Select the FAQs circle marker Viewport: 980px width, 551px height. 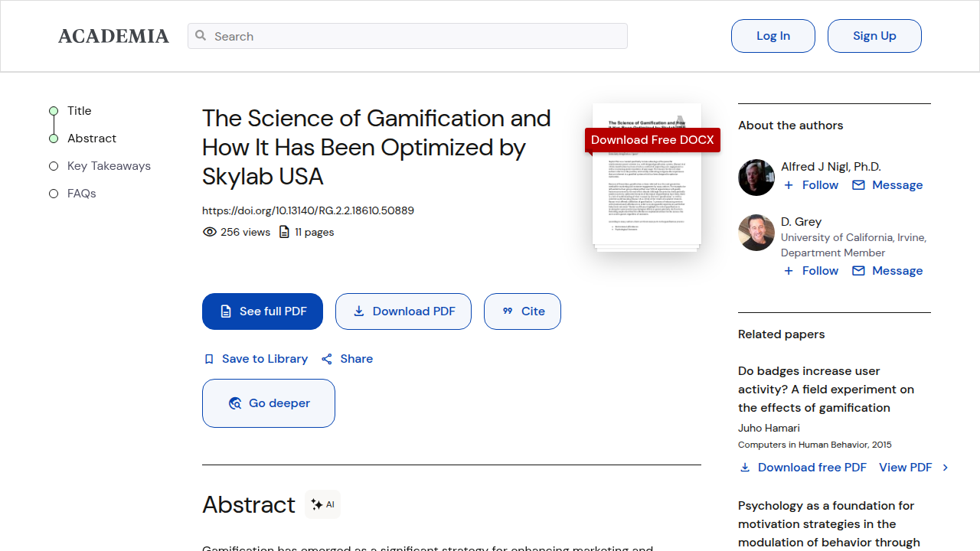pyautogui.click(x=54, y=194)
